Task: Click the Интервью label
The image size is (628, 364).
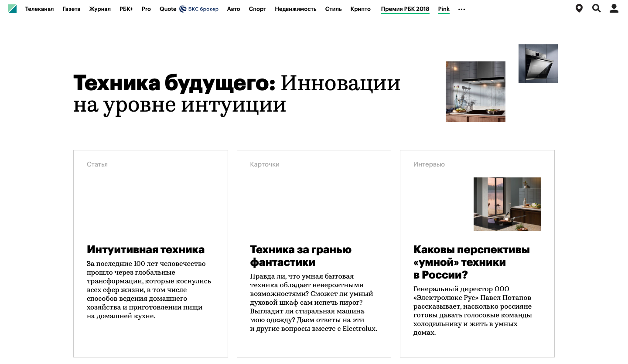Action: (x=429, y=164)
